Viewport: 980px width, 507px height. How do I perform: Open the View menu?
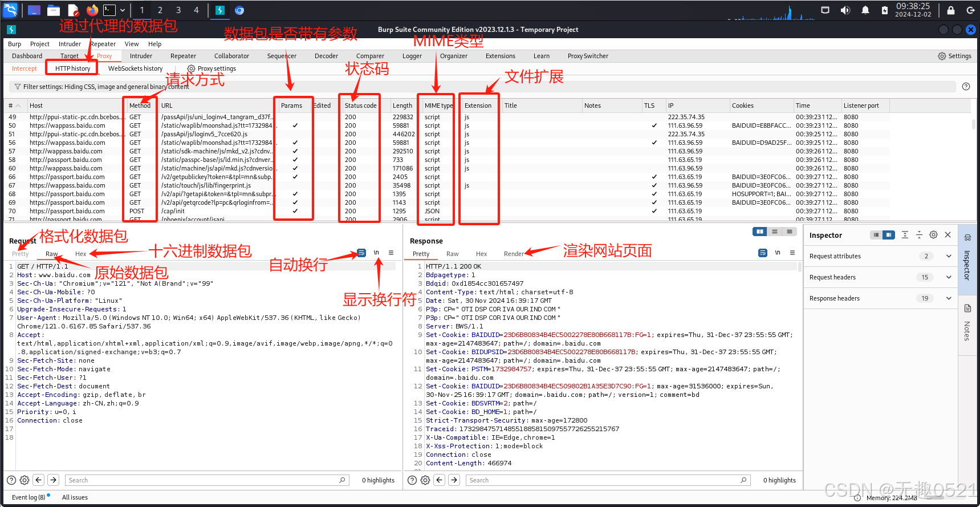[132, 44]
